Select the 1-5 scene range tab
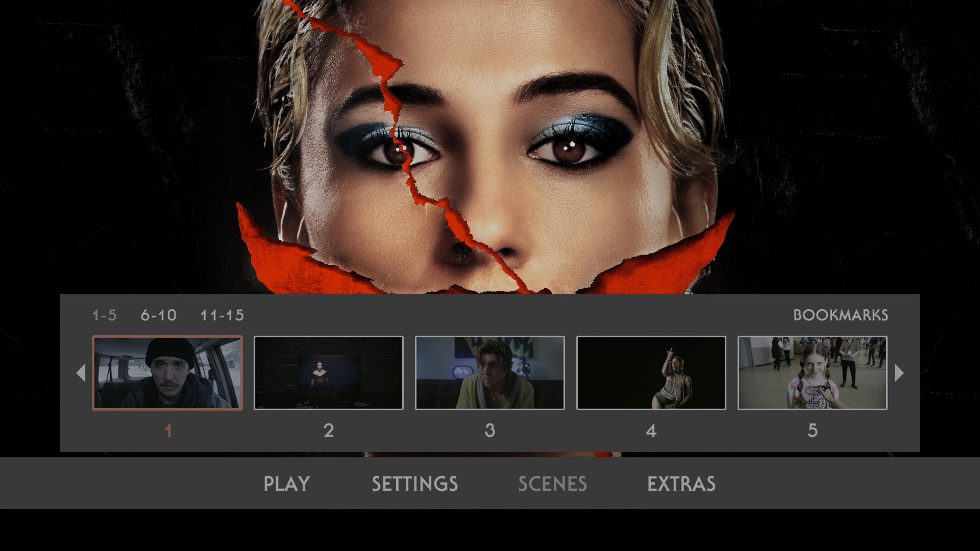 [104, 315]
